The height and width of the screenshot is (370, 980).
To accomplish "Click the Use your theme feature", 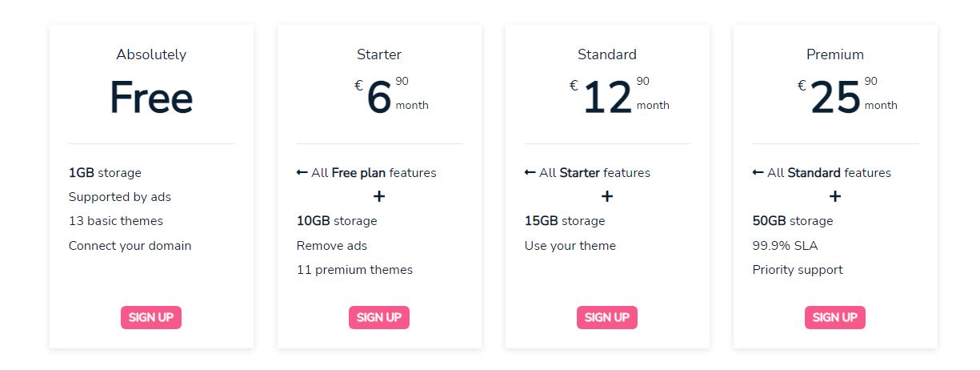I will click(570, 245).
